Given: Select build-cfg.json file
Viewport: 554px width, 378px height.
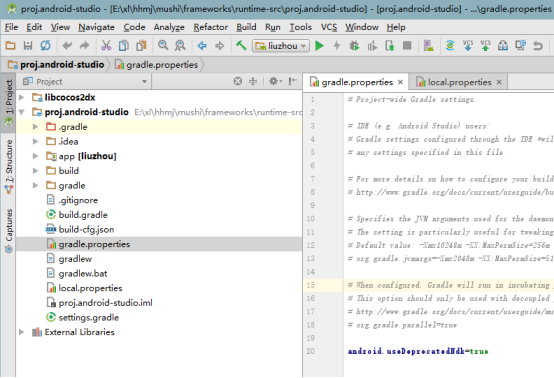Looking at the screenshot, I should pyautogui.click(x=86, y=229).
